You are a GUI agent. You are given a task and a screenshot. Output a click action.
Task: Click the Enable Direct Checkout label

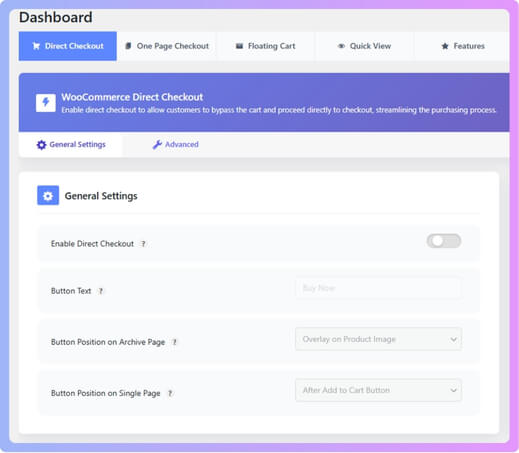click(x=92, y=244)
